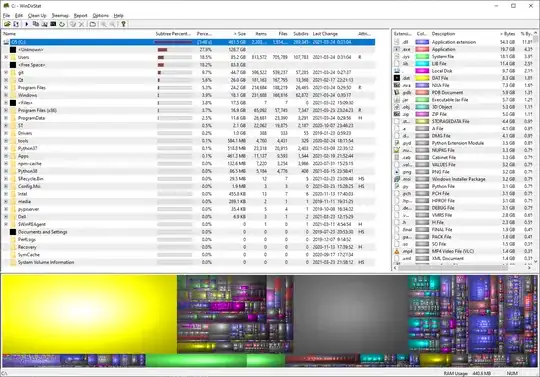Select the Documents and Settings row

(188, 232)
